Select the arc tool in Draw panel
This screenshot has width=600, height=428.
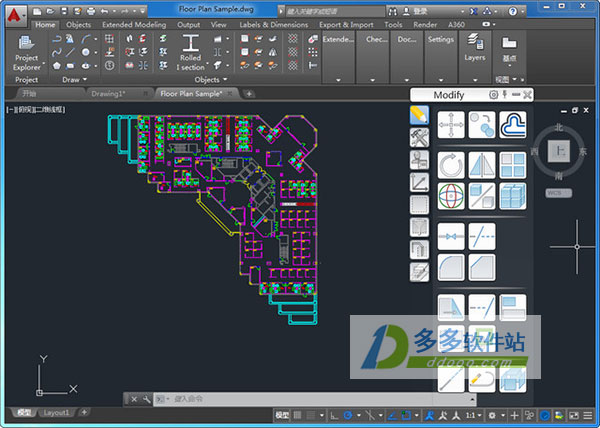tap(85, 39)
